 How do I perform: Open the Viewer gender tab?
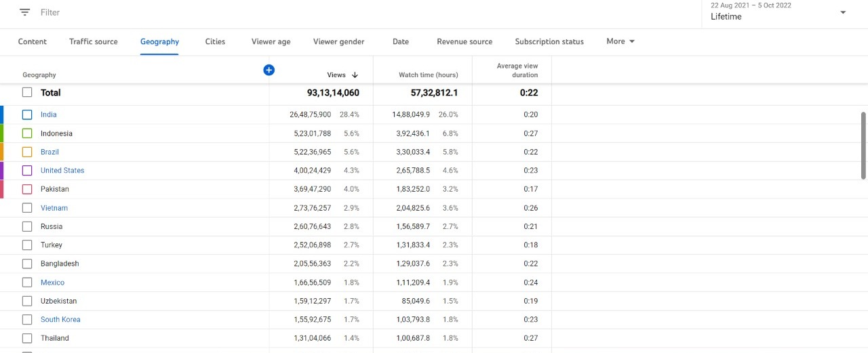(x=338, y=41)
